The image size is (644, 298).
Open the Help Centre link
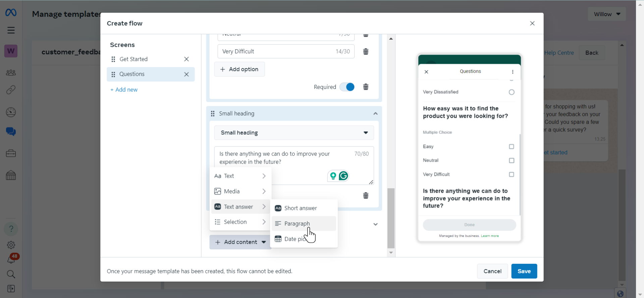559,53
